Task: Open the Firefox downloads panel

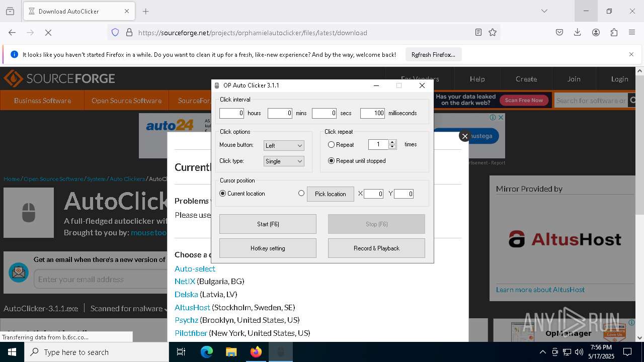Action: pyautogui.click(x=578, y=32)
